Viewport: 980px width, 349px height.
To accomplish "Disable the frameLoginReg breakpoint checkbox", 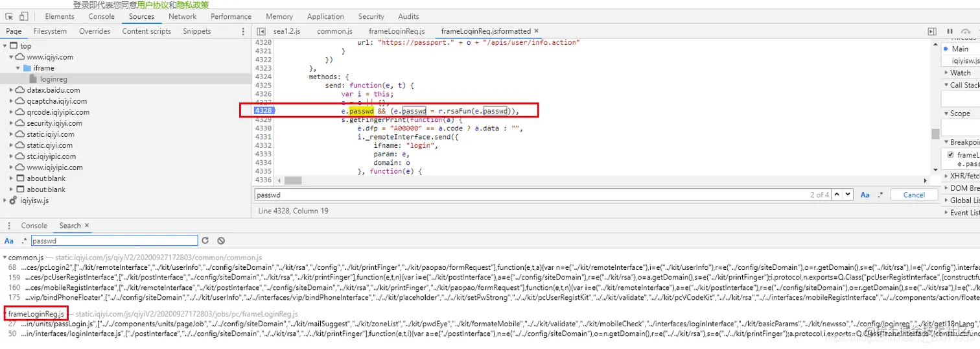I will 951,155.
